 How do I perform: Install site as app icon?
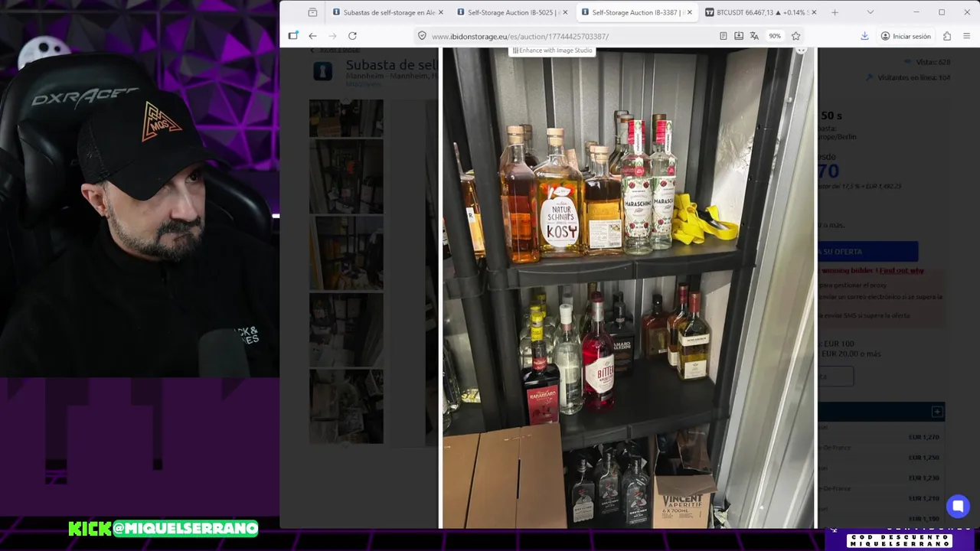click(x=738, y=36)
